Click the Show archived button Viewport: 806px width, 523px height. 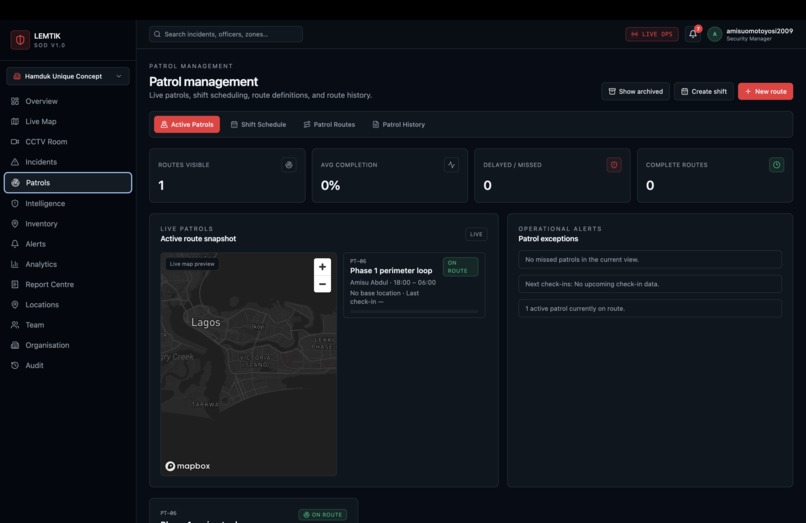point(635,92)
